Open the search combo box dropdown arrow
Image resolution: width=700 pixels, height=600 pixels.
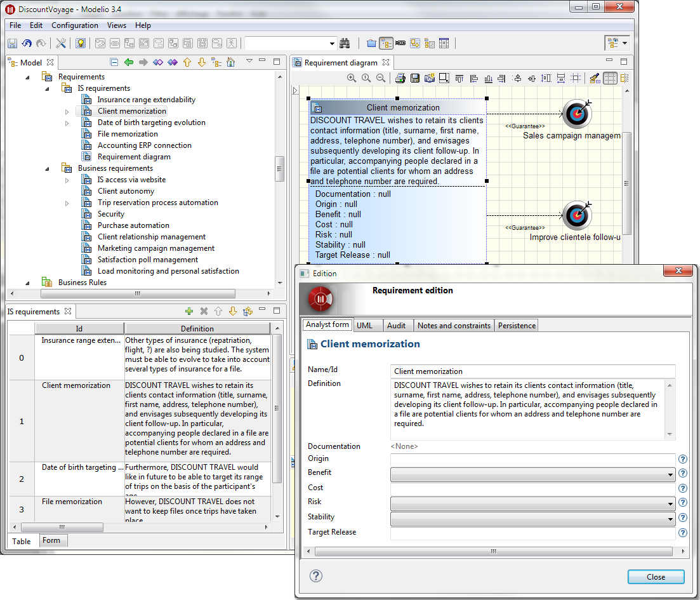(x=332, y=43)
